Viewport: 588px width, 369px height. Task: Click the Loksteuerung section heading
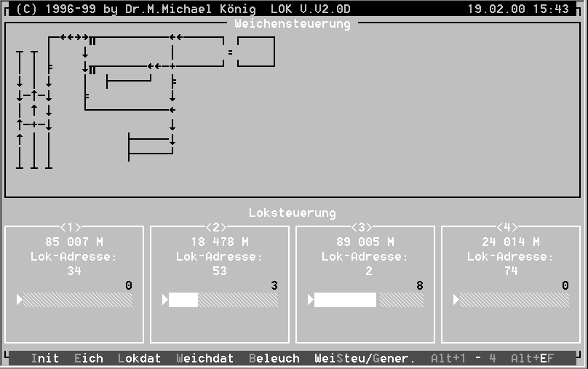tap(293, 213)
